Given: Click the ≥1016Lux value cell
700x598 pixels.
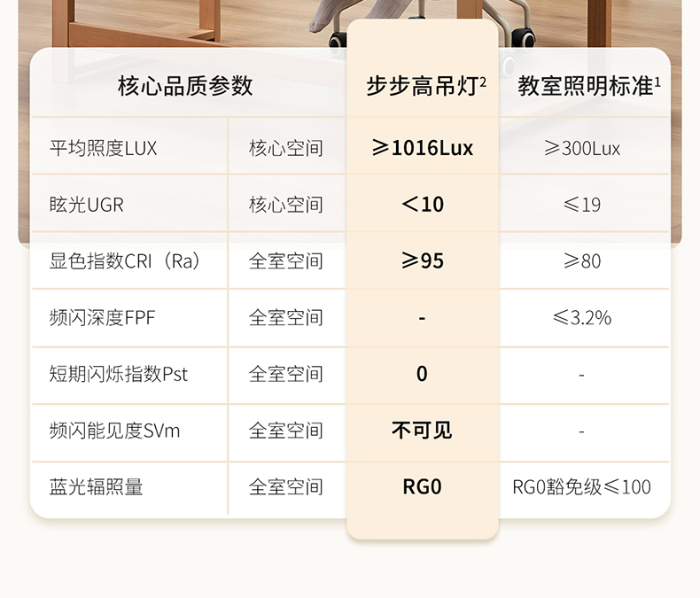Looking at the screenshot, I should point(422,148).
